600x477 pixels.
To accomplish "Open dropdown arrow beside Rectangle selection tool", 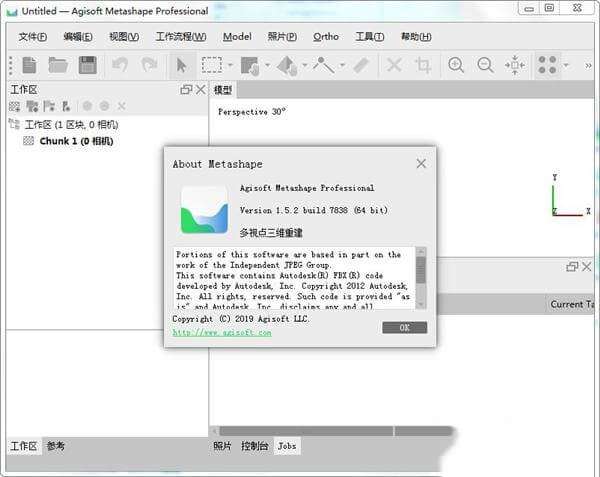I will 231,66.
